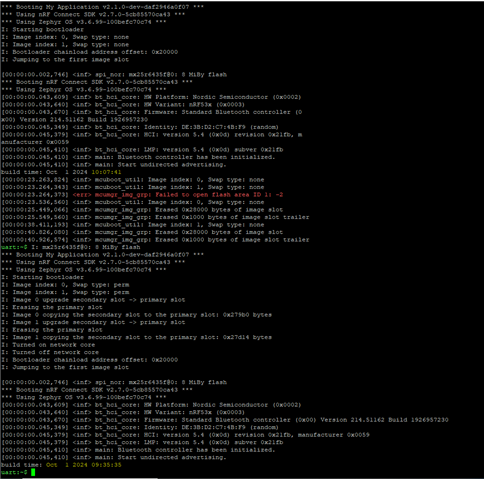Viewport: 484px width, 479px height.
Task: Click the yellow 09:35:35 build time
Action: pyautogui.click(x=106, y=465)
